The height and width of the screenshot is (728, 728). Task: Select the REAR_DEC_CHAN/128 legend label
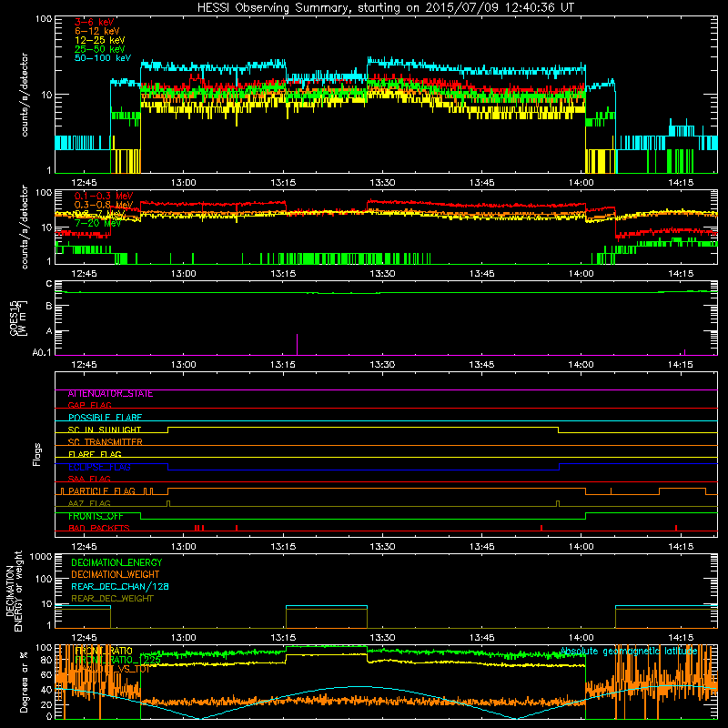pos(120,587)
